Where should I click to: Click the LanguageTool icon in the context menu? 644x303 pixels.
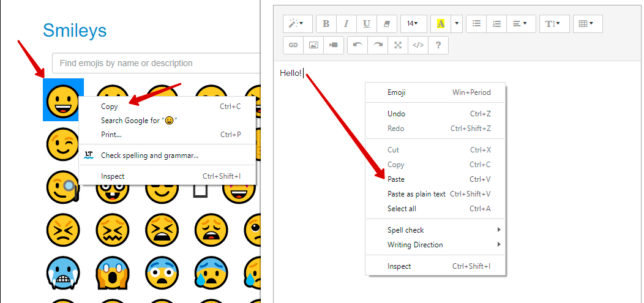click(x=89, y=155)
